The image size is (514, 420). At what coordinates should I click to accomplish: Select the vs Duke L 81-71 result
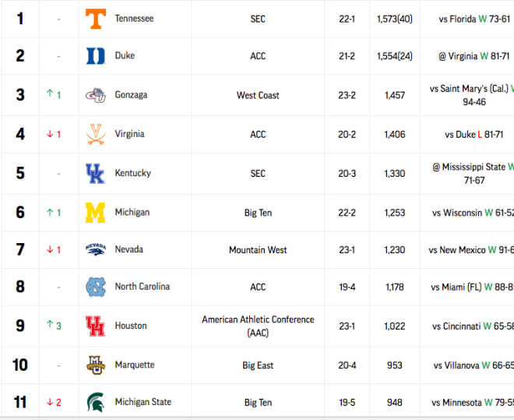[474, 135]
